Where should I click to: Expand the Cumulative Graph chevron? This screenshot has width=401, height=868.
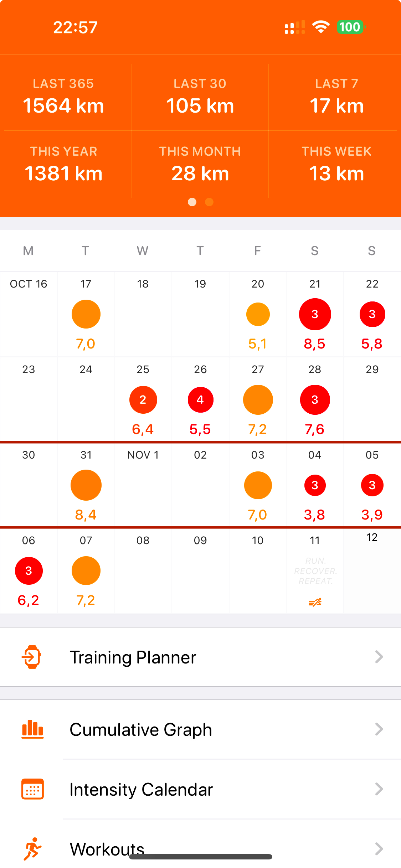click(x=379, y=729)
